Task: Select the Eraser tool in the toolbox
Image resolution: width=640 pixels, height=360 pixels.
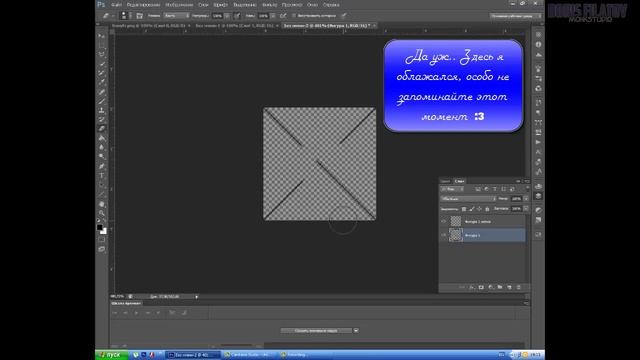Action: pyautogui.click(x=102, y=129)
